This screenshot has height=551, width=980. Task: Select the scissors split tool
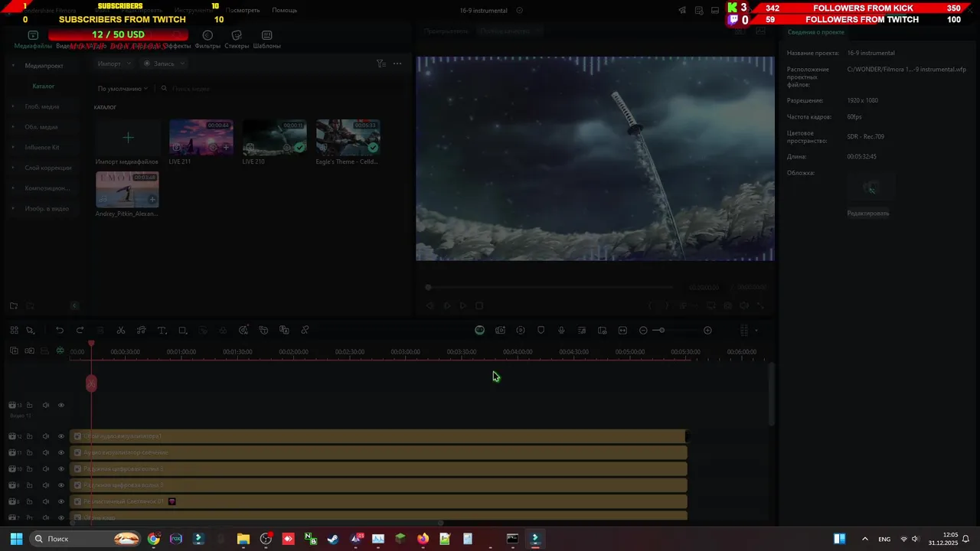[121, 331]
